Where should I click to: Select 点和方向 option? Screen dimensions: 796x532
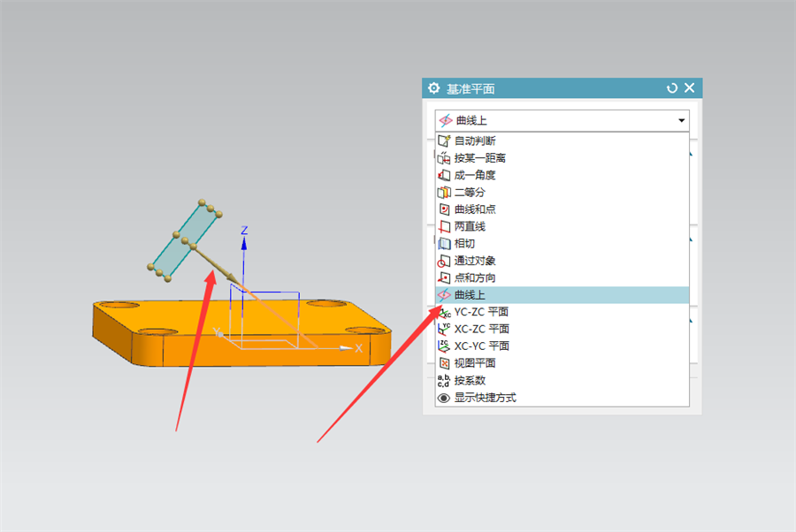click(x=562, y=277)
